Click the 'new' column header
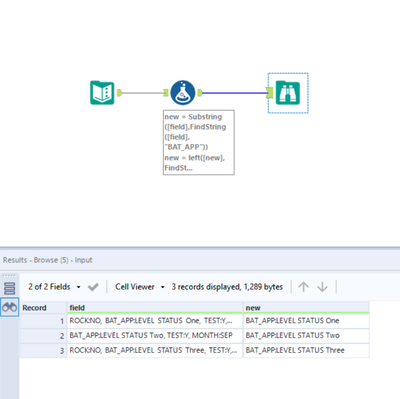This screenshot has width=400, height=399. (x=306, y=308)
